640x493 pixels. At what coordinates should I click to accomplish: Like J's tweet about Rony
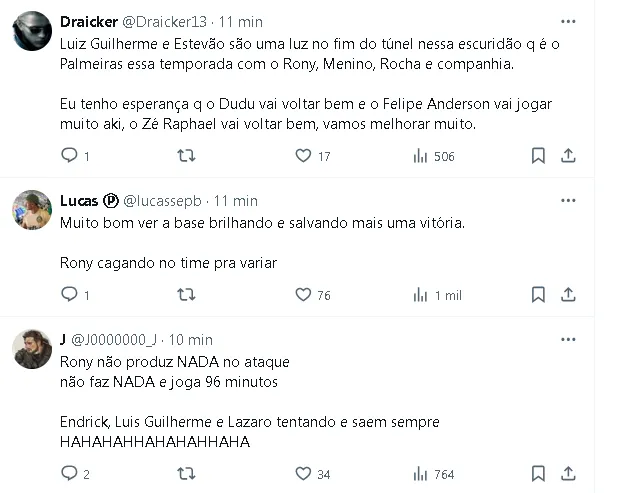[x=304, y=474]
